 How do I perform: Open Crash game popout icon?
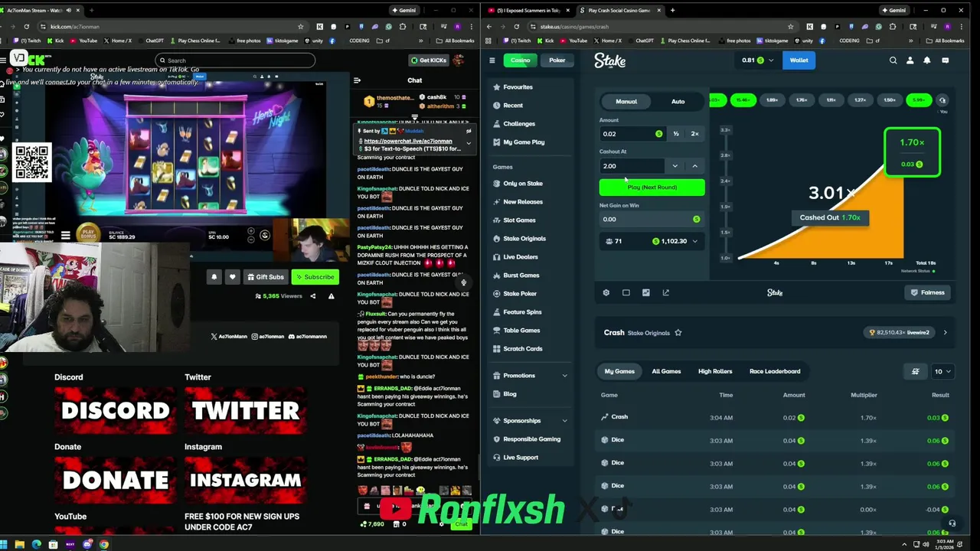666,292
